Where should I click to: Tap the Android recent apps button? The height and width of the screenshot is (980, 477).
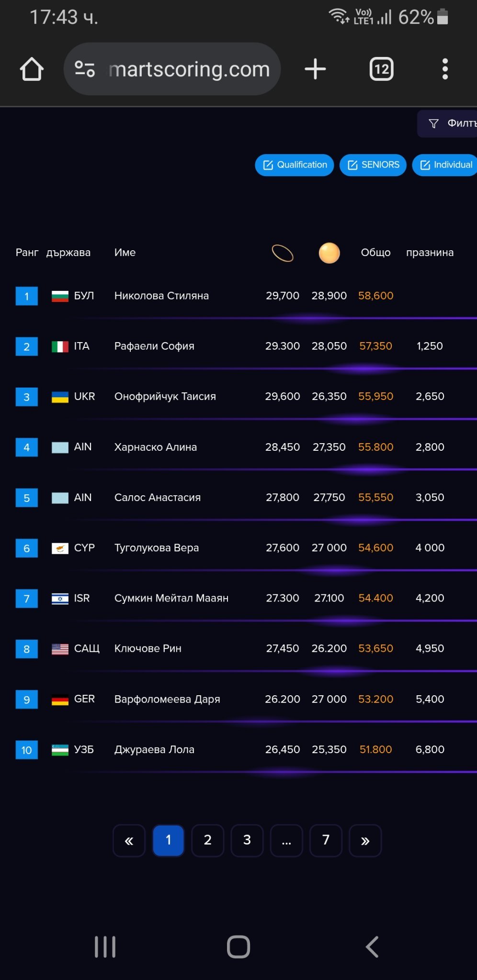click(x=105, y=947)
